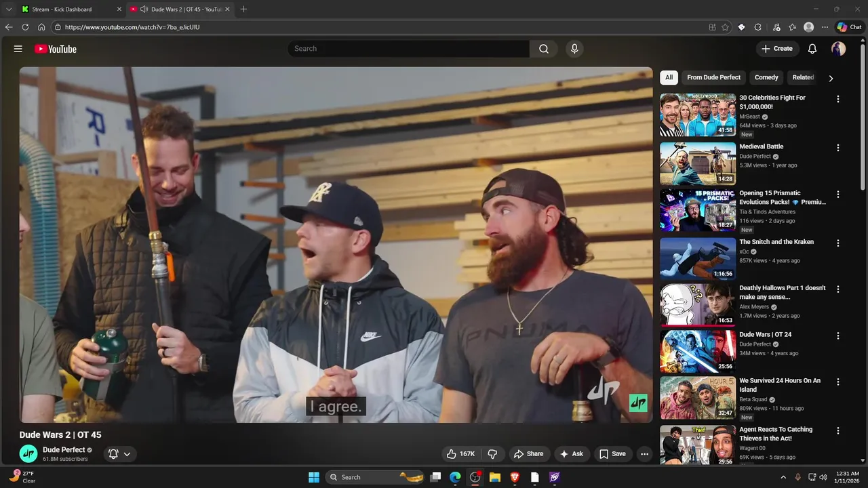Image resolution: width=868 pixels, height=488 pixels.
Task: Click the Windows taskbar search box
Action: click(375, 477)
